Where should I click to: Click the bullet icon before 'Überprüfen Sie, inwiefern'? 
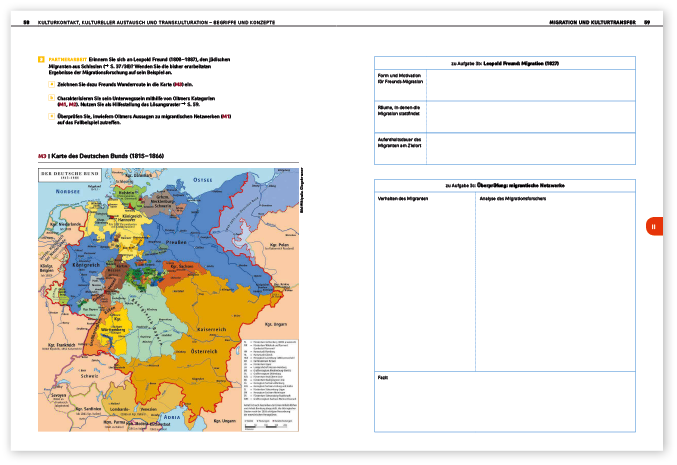(50, 117)
